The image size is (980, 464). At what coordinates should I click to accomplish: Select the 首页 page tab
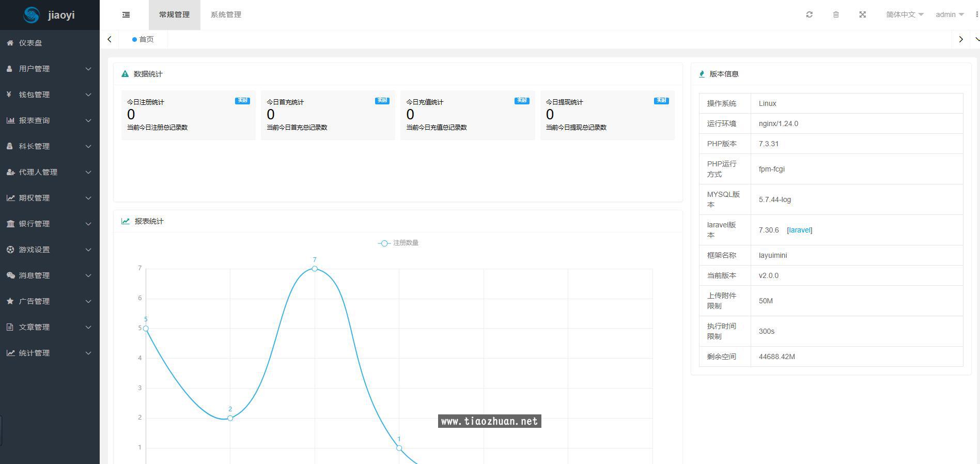(143, 39)
